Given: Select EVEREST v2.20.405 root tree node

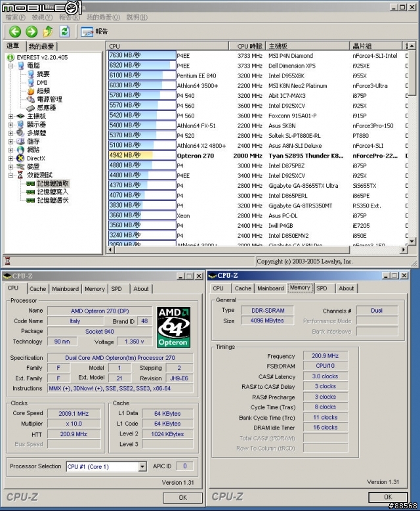Looking at the screenshot, I should tap(42, 57).
